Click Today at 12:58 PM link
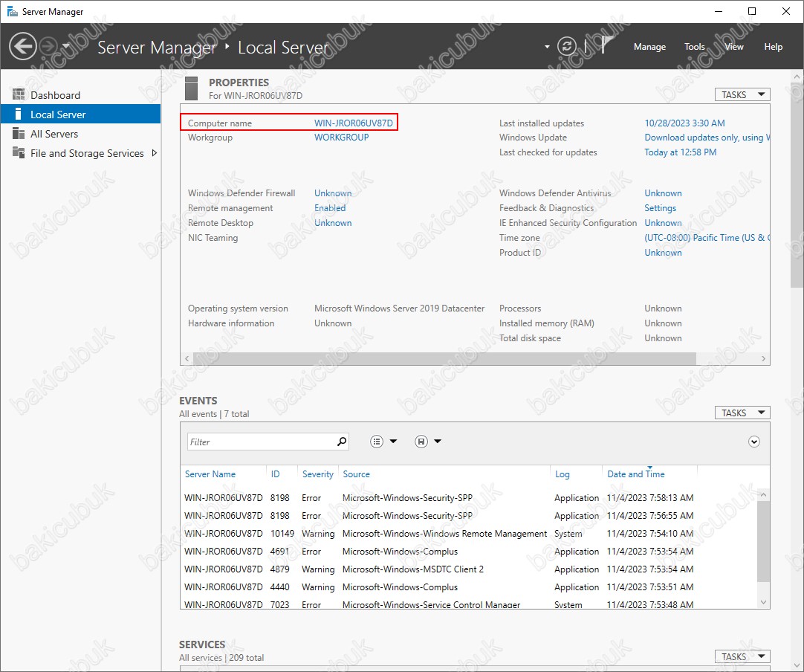The width and height of the screenshot is (804, 672). tap(681, 152)
